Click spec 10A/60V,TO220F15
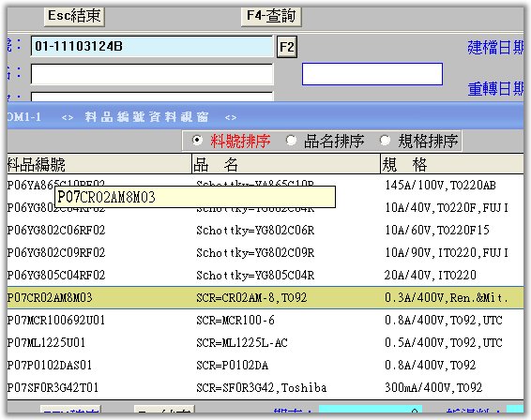Viewport: 531px width, 420px height. click(x=437, y=231)
